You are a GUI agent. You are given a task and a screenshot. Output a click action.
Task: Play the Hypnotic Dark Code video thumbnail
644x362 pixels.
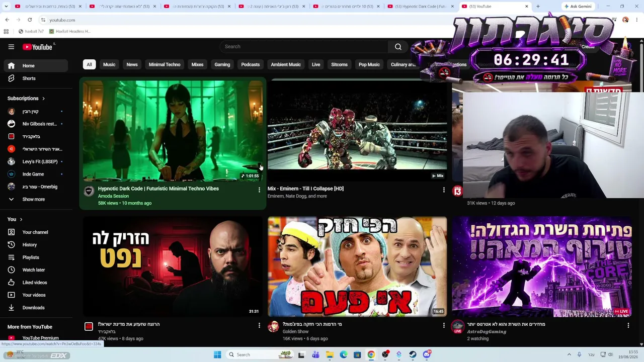(x=173, y=131)
